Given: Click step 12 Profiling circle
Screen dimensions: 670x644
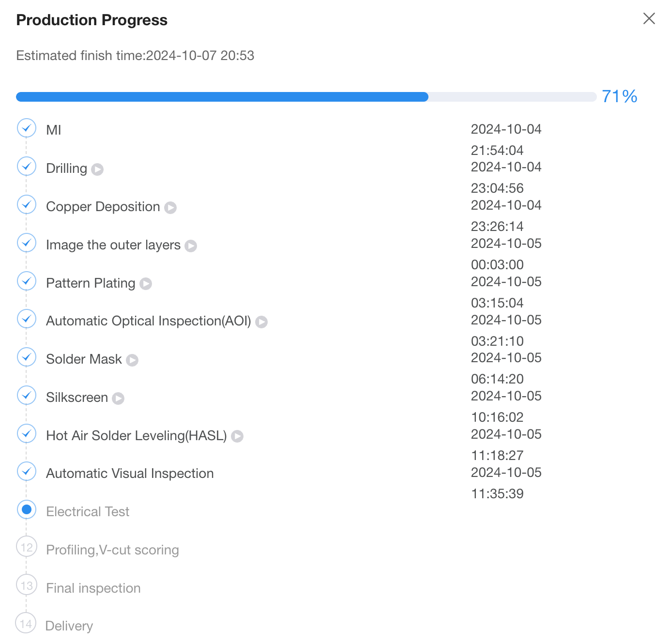Looking at the screenshot, I should click(x=27, y=548).
